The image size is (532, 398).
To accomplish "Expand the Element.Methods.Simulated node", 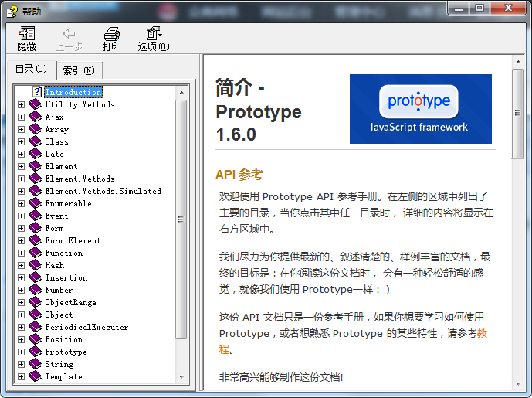I will 22,191.
